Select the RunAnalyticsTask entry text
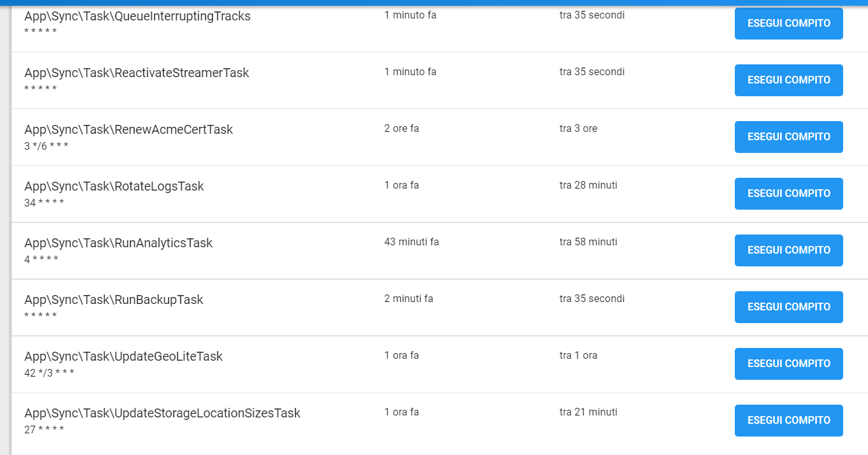The height and width of the screenshot is (455, 868). click(119, 243)
